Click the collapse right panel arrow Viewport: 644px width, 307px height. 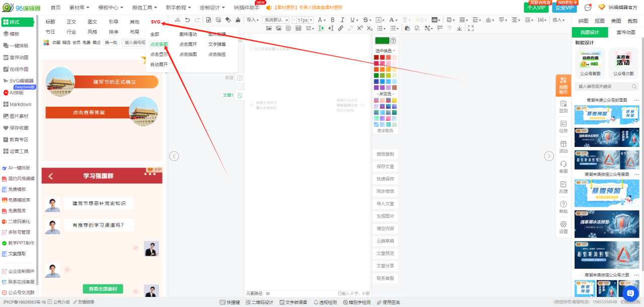[x=549, y=156]
